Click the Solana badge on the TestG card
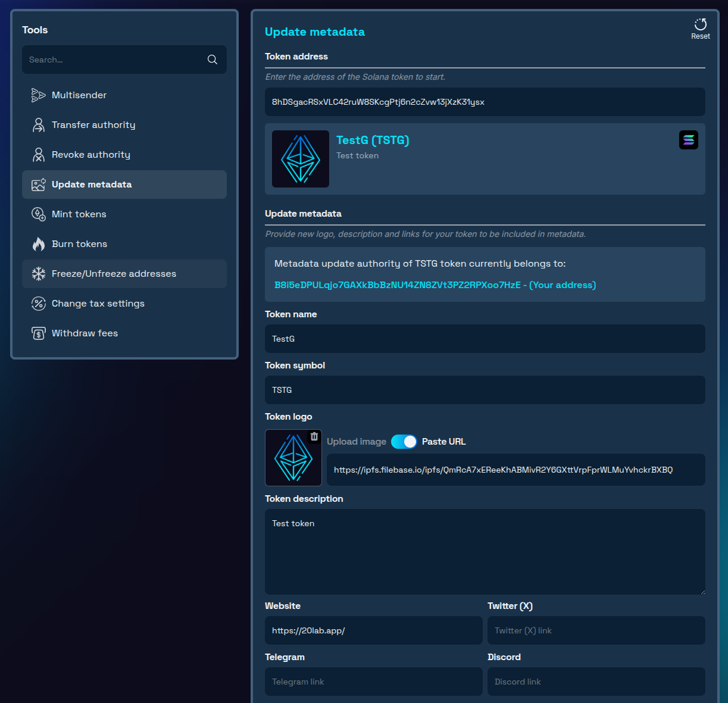728x703 pixels. (x=688, y=139)
